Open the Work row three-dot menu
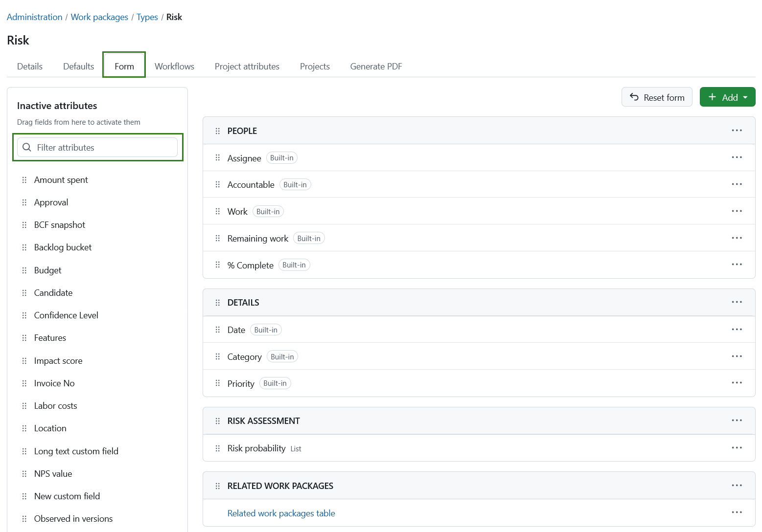The height and width of the screenshot is (532, 762). click(x=737, y=211)
